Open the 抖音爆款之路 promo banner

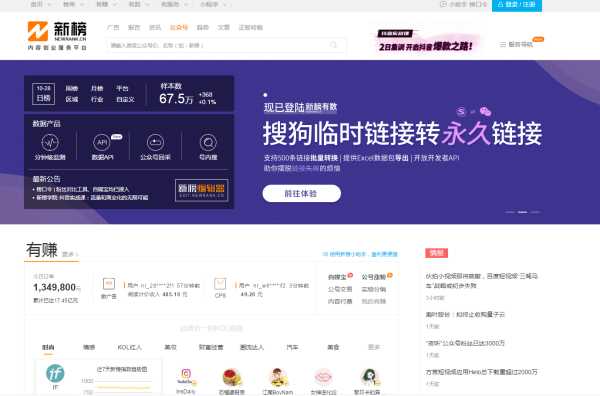425,41
